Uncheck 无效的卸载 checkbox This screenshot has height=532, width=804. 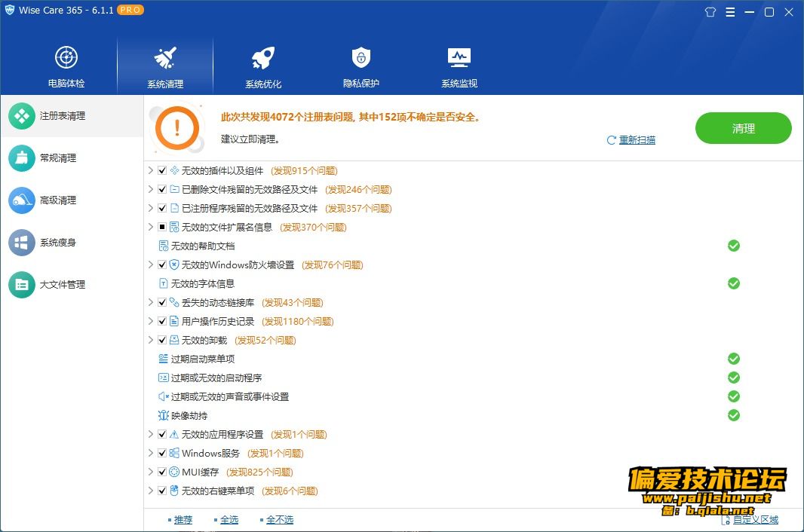[x=162, y=340]
